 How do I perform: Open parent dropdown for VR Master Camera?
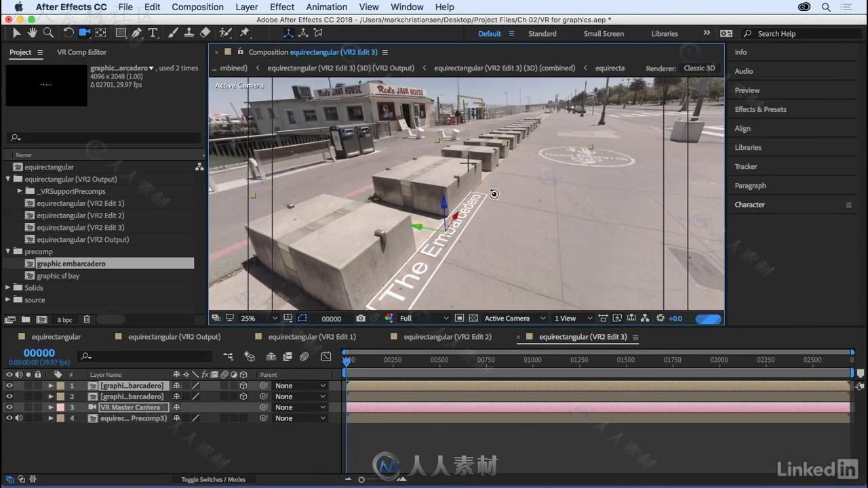(300, 407)
